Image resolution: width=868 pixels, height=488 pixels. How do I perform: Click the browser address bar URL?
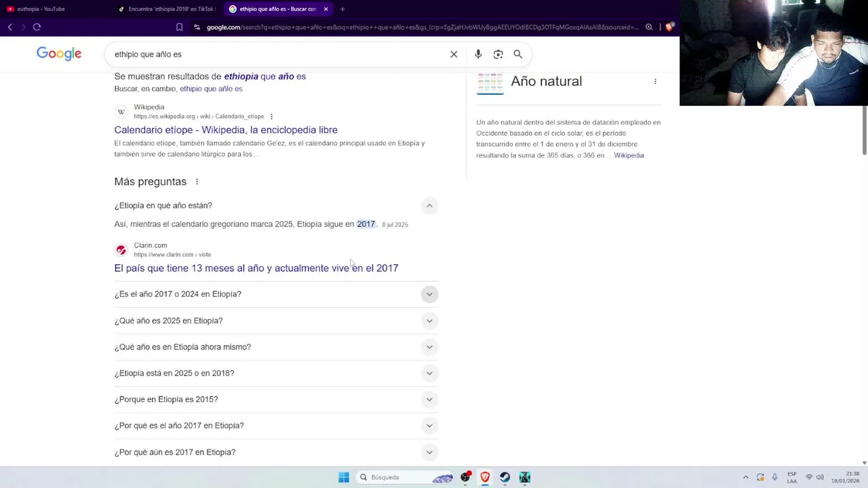point(422,27)
